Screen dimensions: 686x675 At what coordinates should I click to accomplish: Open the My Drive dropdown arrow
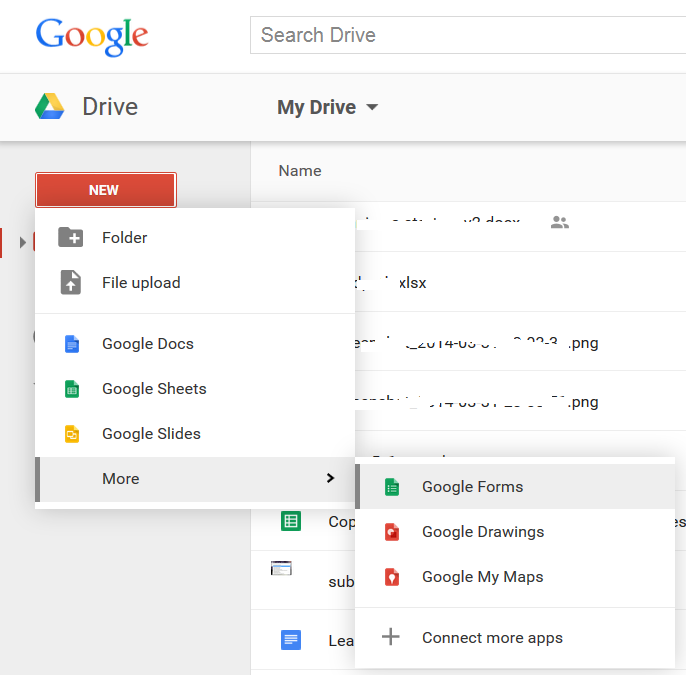372,107
